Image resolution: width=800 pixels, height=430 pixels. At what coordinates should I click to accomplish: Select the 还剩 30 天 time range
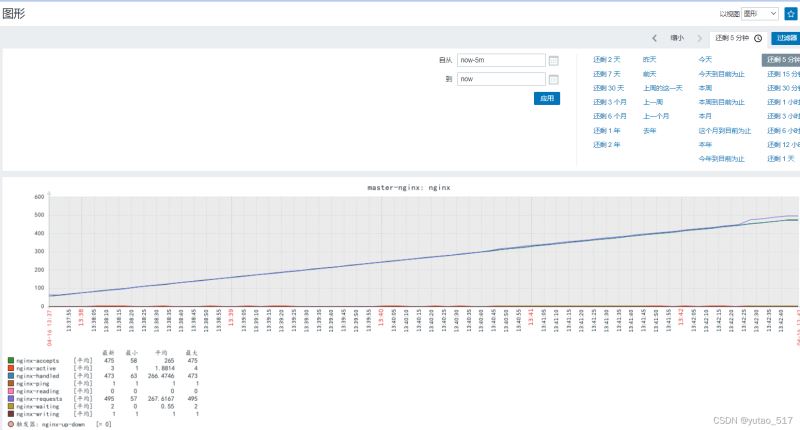pos(608,88)
